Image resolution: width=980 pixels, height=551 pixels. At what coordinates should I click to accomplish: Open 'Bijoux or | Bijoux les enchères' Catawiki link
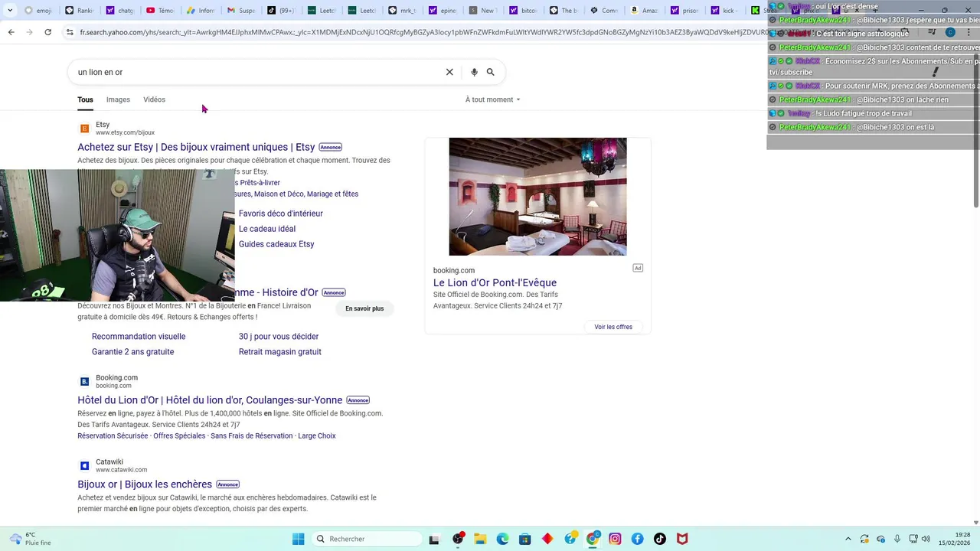[x=145, y=484]
